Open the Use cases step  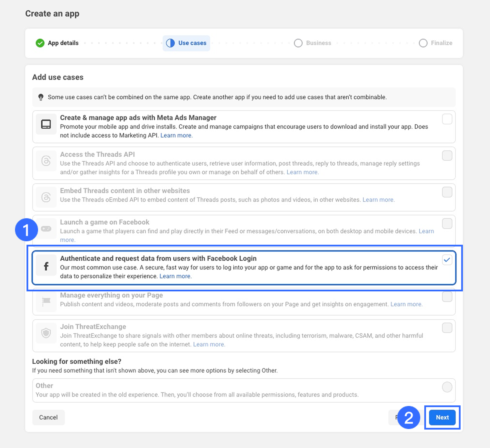[x=186, y=43]
